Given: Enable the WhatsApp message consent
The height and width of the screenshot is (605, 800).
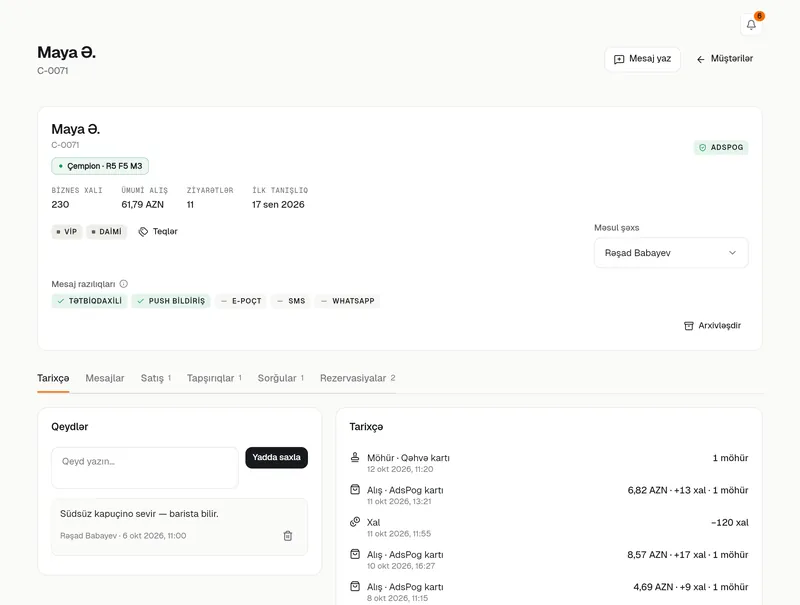Looking at the screenshot, I should (x=347, y=301).
